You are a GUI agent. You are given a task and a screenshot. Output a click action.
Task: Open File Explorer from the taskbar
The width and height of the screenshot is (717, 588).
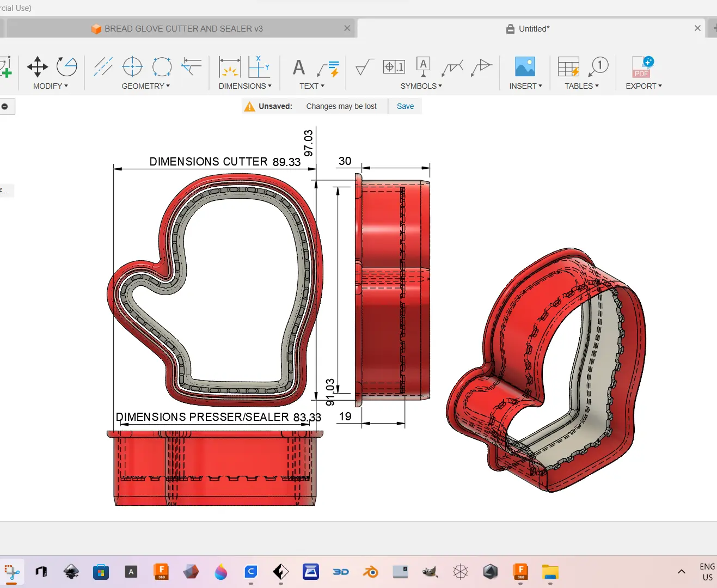click(x=550, y=572)
